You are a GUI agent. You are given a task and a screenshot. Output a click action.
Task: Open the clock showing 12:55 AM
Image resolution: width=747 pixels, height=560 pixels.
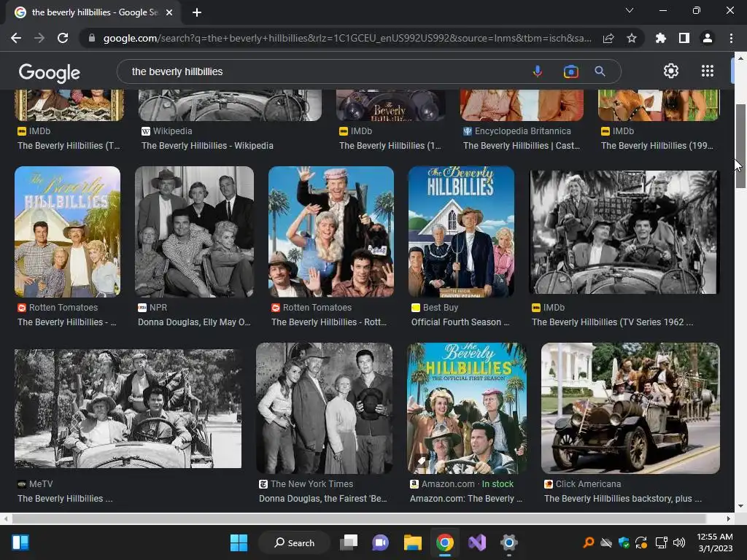click(x=715, y=542)
